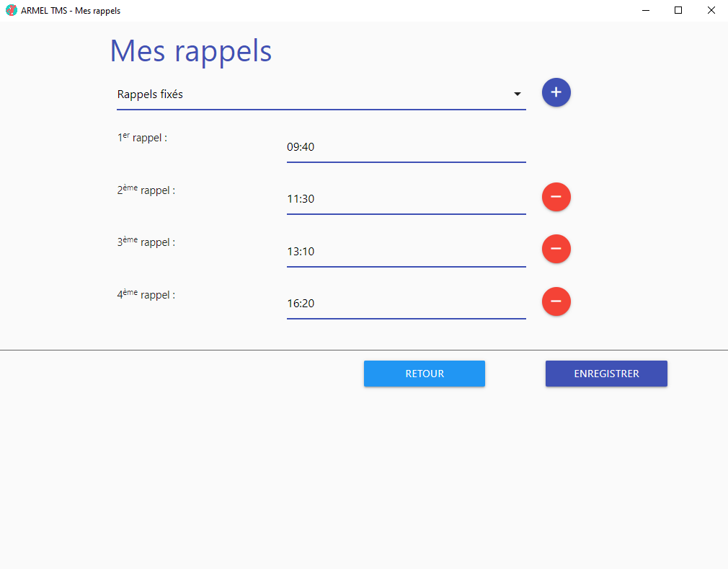Edit the 4ème rappel time field showing 16:20

(x=406, y=304)
